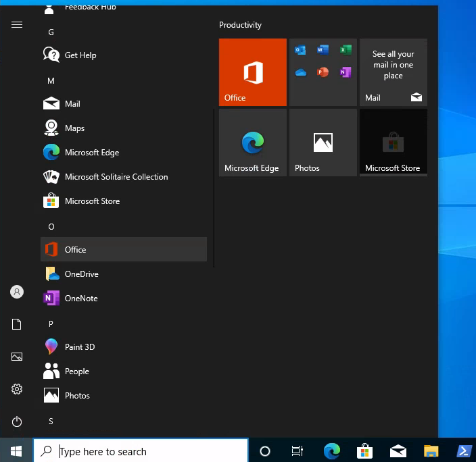Image resolution: width=476 pixels, height=462 pixels.
Task: Open Paint 3D app
Action: point(124,346)
